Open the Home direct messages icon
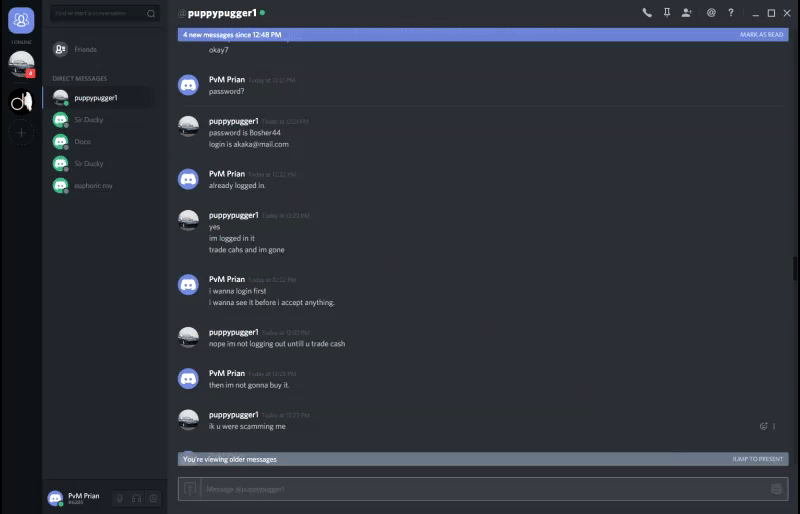800x514 pixels. coord(21,20)
